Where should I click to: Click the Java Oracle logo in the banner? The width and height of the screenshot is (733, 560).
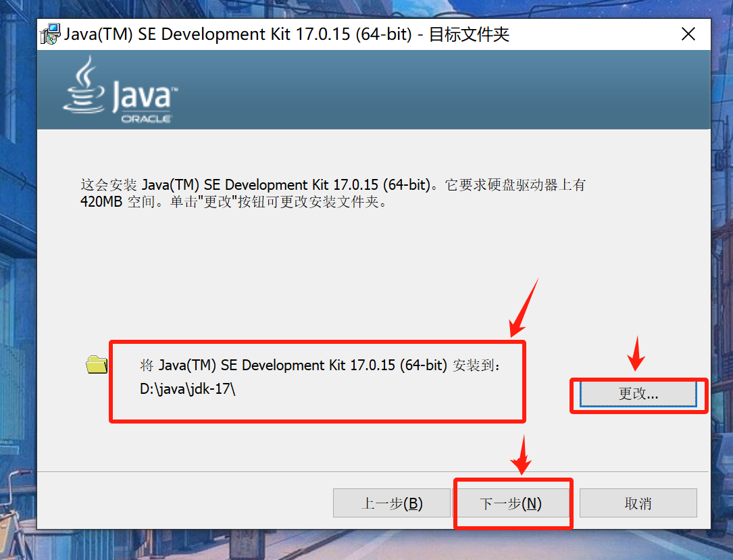[x=121, y=90]
